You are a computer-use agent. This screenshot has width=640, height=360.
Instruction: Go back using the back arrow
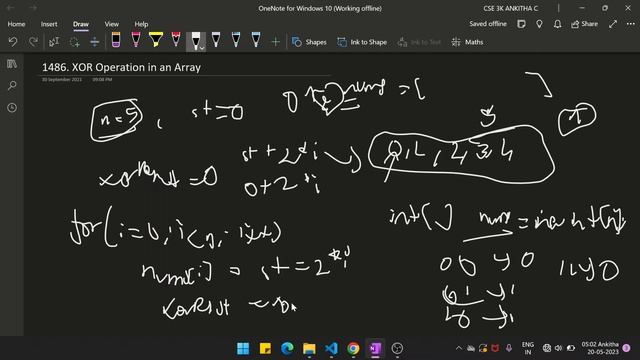(11, 8)
